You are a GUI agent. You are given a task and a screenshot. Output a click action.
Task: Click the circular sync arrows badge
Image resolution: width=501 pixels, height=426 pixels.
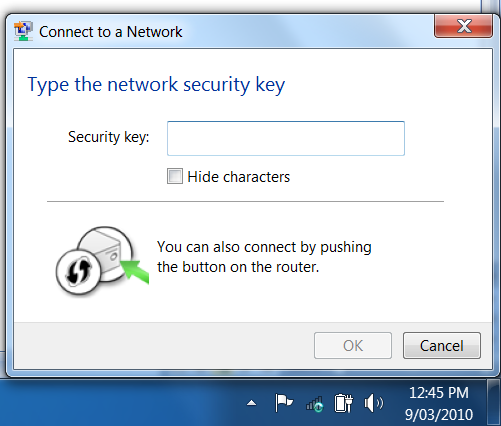[x=78, y=271]
